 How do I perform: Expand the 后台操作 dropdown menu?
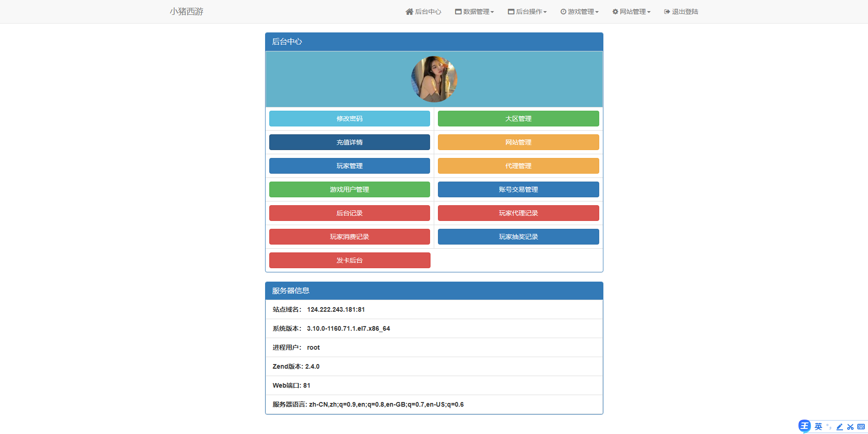(527, 12)
